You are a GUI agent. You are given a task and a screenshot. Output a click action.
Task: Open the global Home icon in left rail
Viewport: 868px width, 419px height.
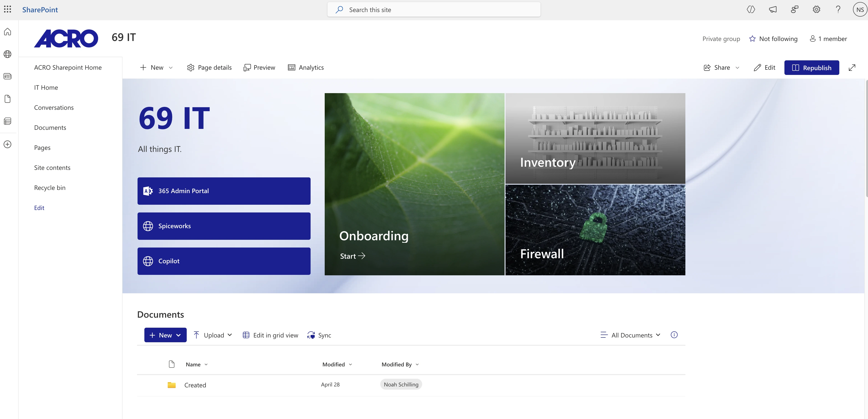click(x=8, y=32)
